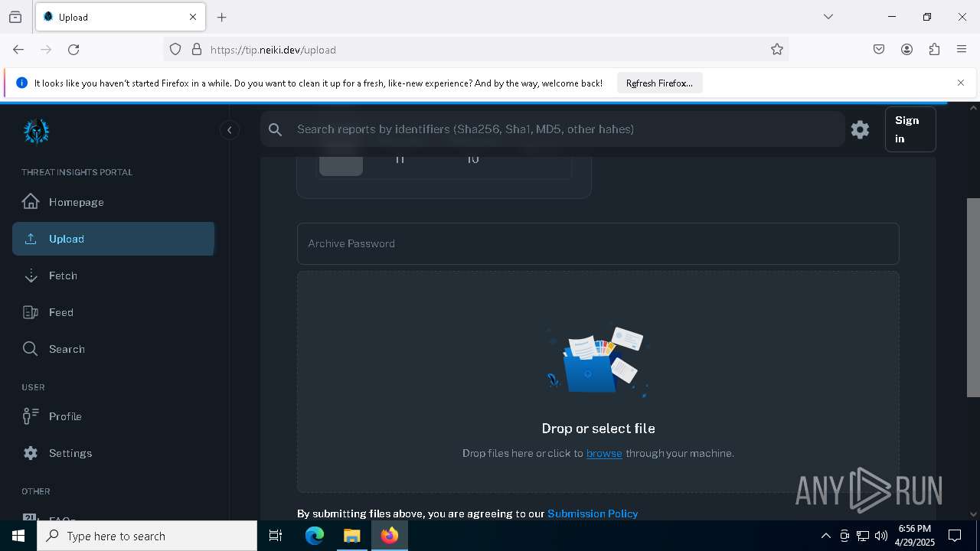Open the Submission Policy link

tap(593, 514)
